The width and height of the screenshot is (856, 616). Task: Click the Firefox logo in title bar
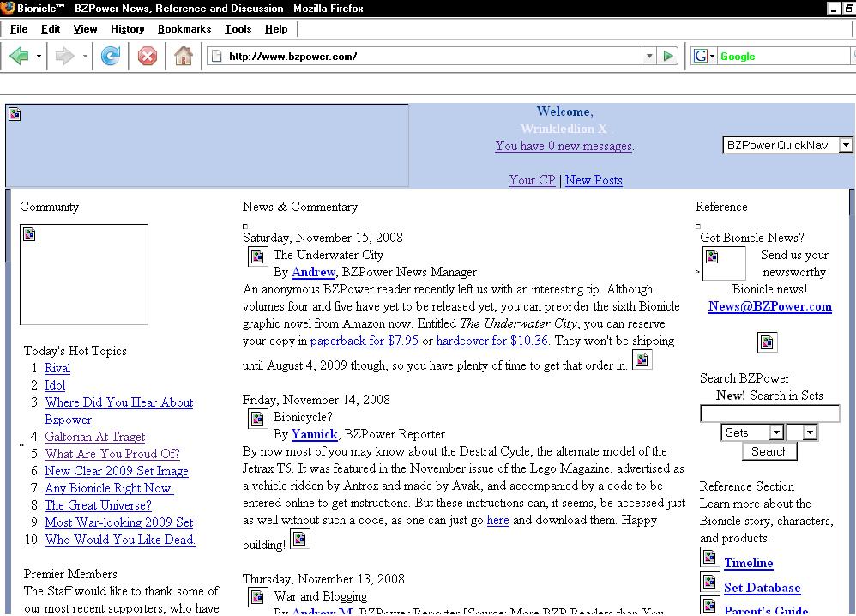pyautogui.click(x=8, y=8)
